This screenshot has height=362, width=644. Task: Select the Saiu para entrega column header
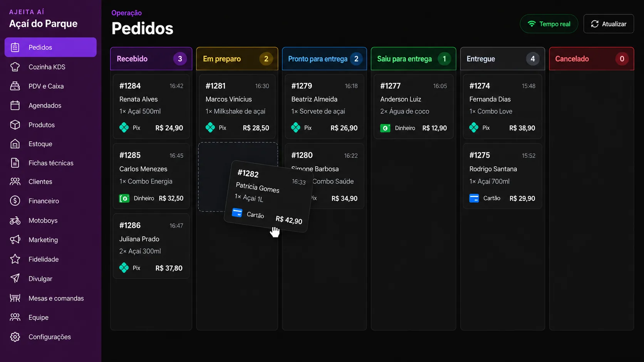(413, 59)
